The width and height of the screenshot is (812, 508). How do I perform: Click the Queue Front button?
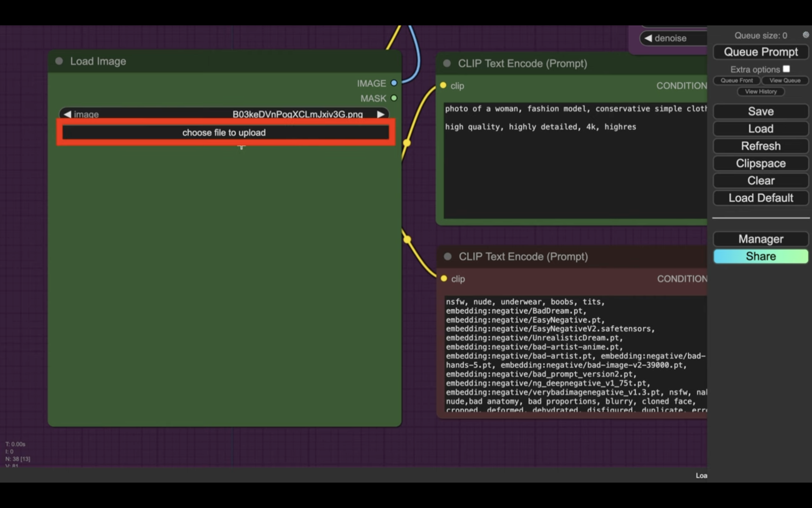tap(736, 81)
